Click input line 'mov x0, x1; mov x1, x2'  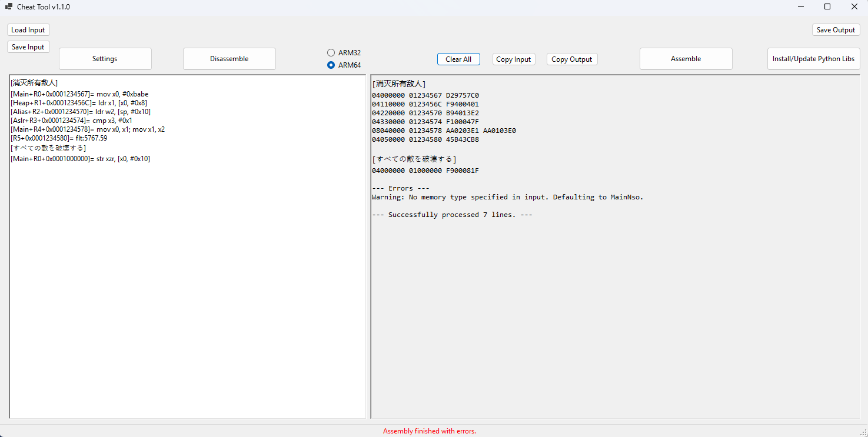click(x=88, y=129)
